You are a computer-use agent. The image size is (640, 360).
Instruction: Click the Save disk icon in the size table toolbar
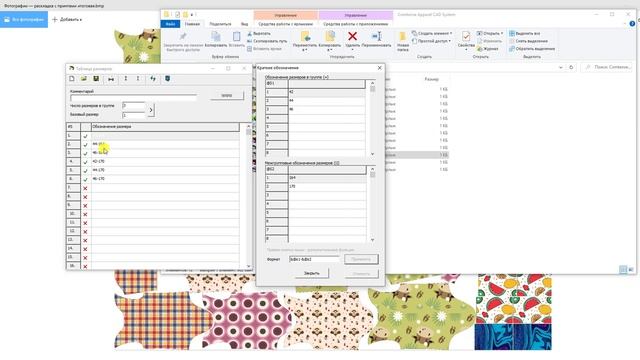96,79
